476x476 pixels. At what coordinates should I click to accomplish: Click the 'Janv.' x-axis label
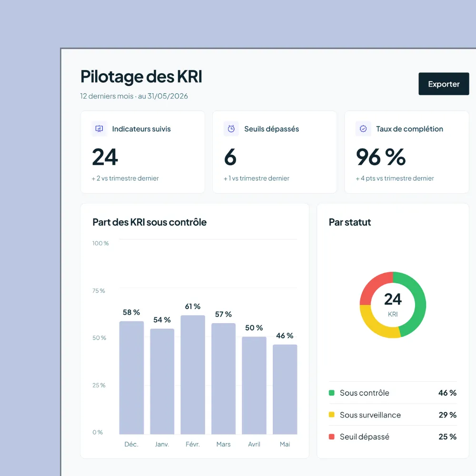click(162, 444)
